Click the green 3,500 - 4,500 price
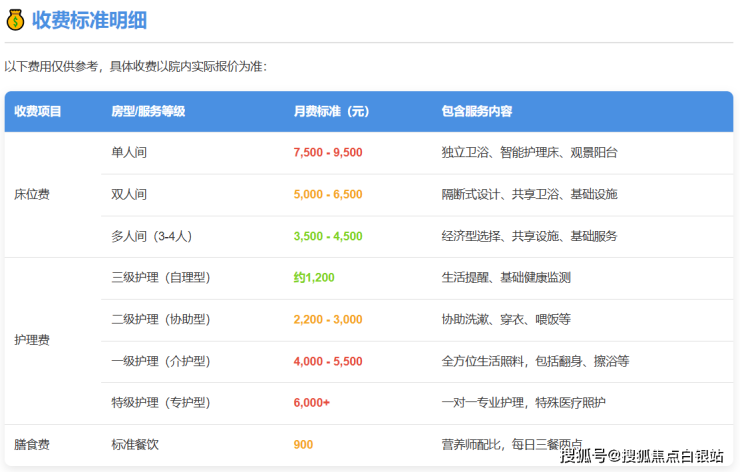Screen dimensions: 740x472 point(328,236)
